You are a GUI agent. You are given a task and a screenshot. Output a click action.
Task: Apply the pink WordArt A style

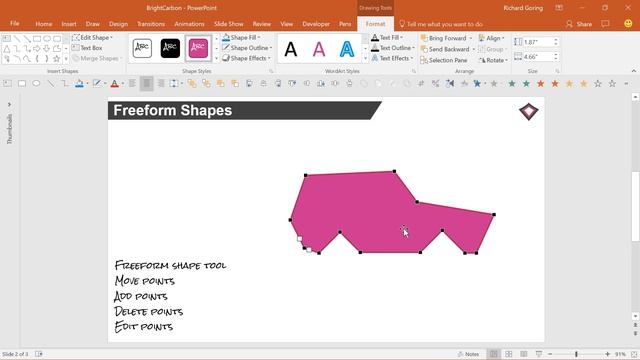tap(319, 49)
